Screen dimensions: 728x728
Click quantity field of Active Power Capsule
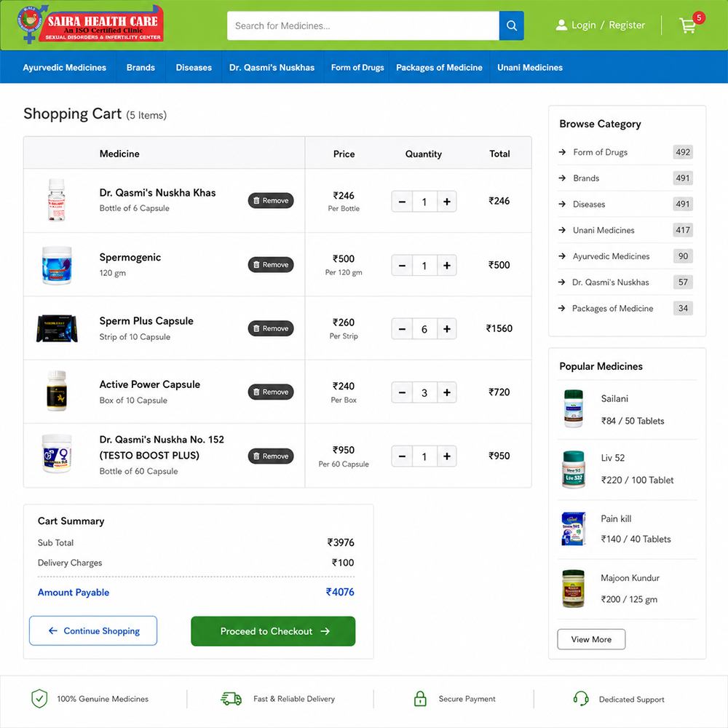[424, 393]
